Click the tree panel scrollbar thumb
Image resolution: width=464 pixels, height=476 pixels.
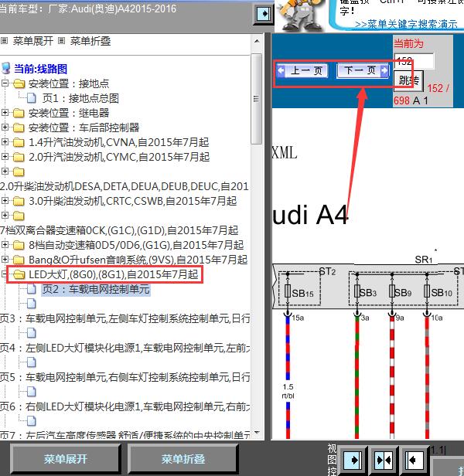click(257, 99)
